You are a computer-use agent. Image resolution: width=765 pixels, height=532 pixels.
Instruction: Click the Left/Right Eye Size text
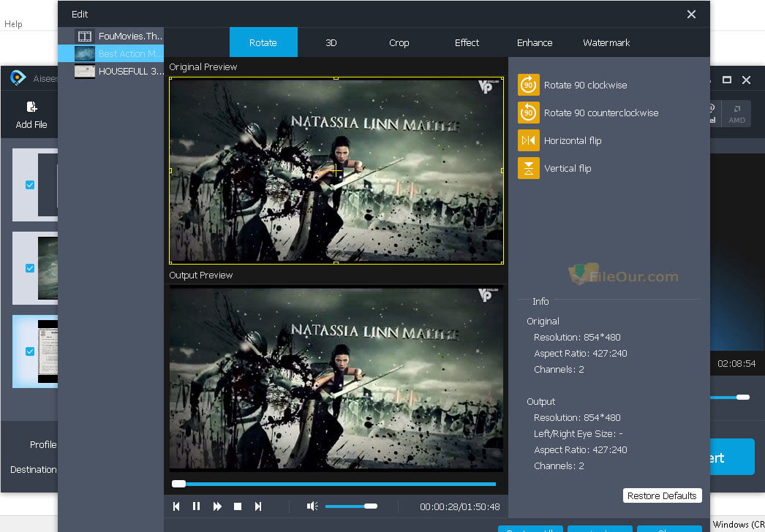pos(579,433)
